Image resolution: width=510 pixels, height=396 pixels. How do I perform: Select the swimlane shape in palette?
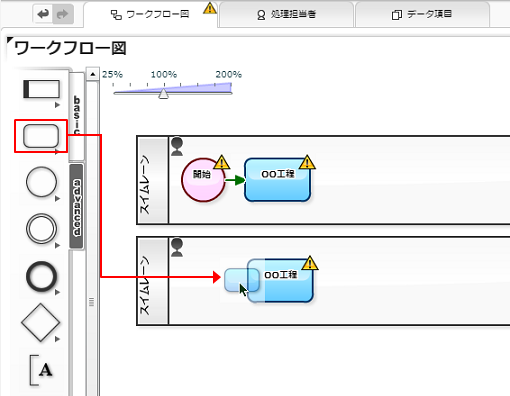click(41, 89)
